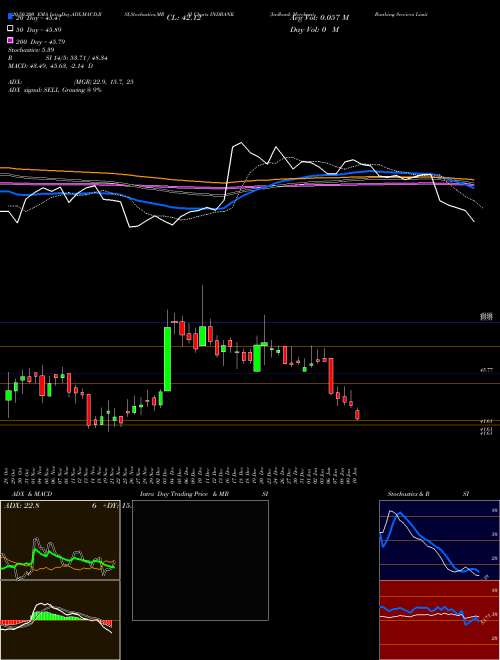Click the Indbank Merchant company name text
This screenshot has height=660, width=500.
(x=293, y=14)
